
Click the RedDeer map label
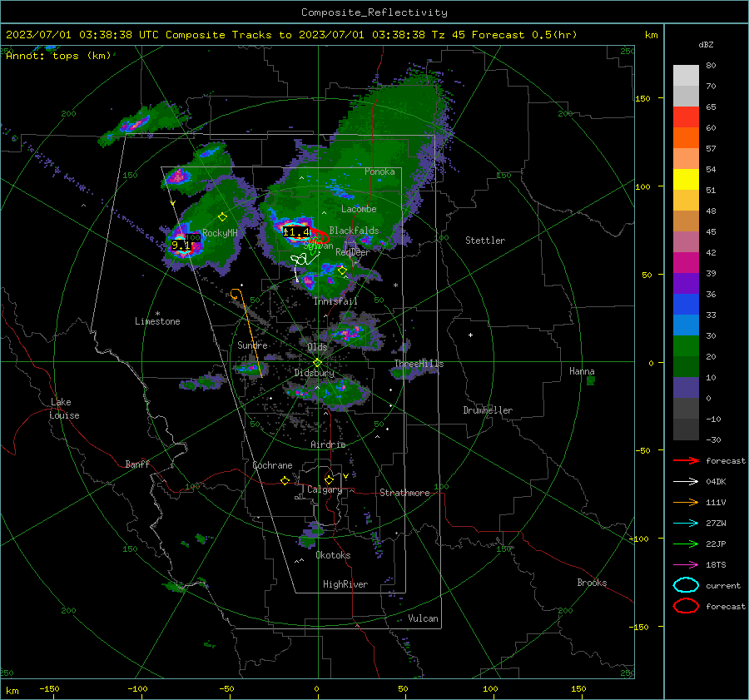tap(353, 252)
